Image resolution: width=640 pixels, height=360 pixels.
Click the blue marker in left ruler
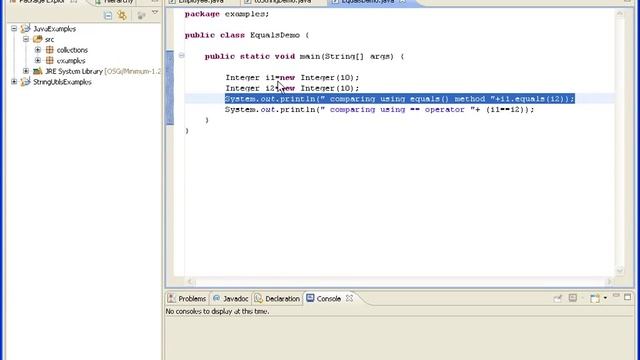170,87
